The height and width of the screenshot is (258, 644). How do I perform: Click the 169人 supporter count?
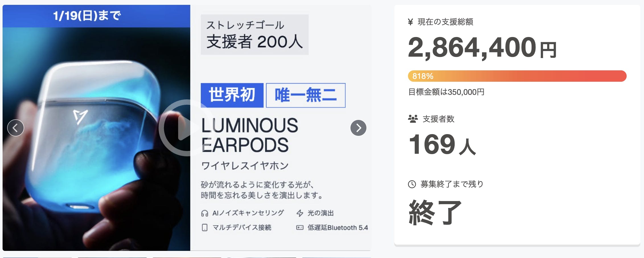442,145
